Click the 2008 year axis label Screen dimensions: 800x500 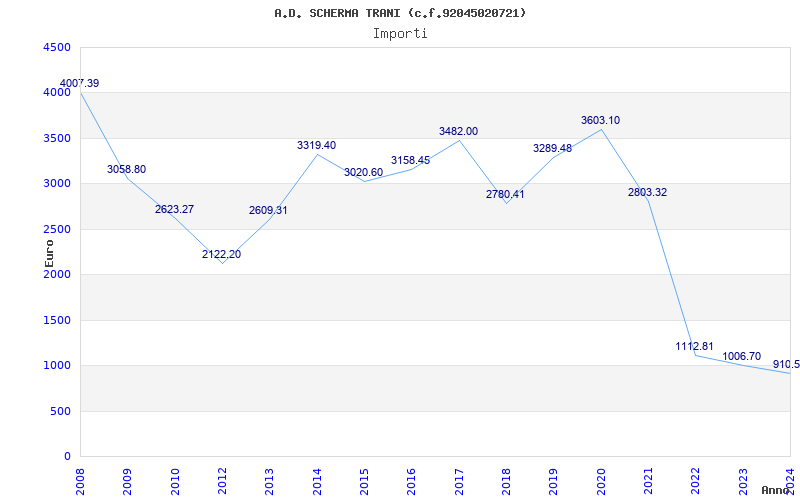point(80,481)
